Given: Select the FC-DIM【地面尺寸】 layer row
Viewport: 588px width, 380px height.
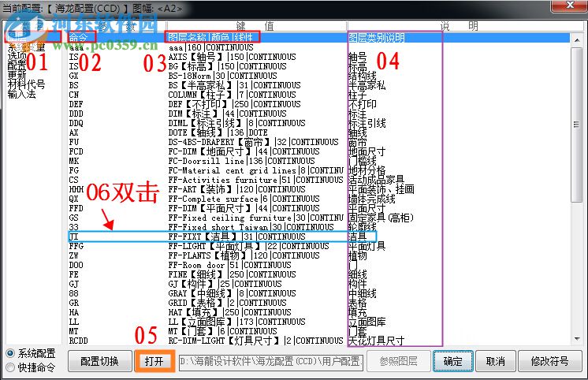Looking at the screenshot, I should (318, 151).
